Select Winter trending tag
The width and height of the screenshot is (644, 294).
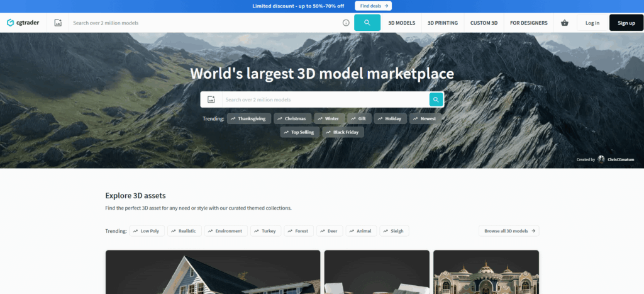click(x=329, y=118)
